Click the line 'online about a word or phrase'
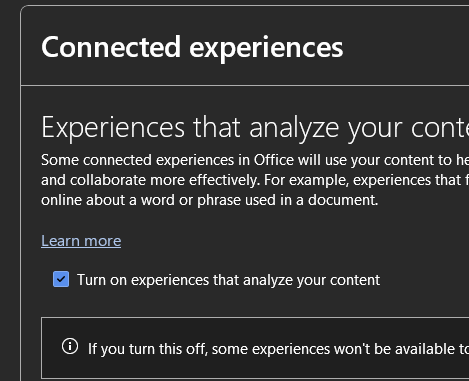Viewport: 469px width, 381px height. tap(210, 200)
